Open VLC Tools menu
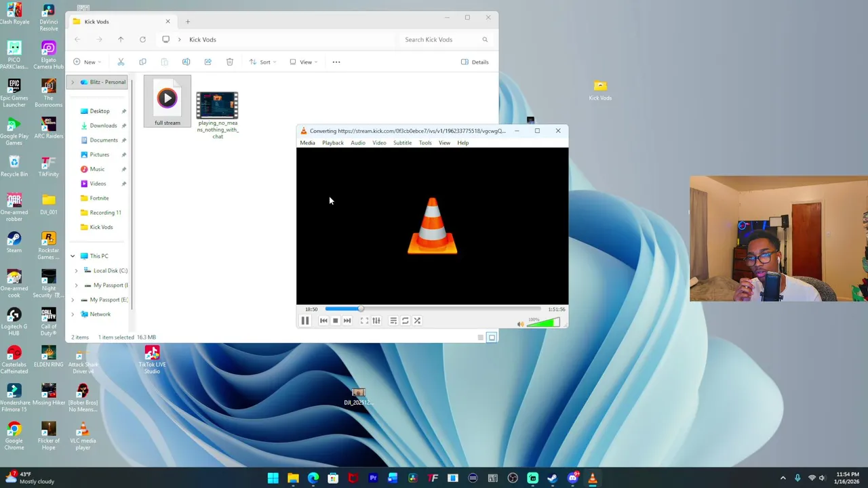The width and height of the screenshot is (868, 488). [425, 143]
